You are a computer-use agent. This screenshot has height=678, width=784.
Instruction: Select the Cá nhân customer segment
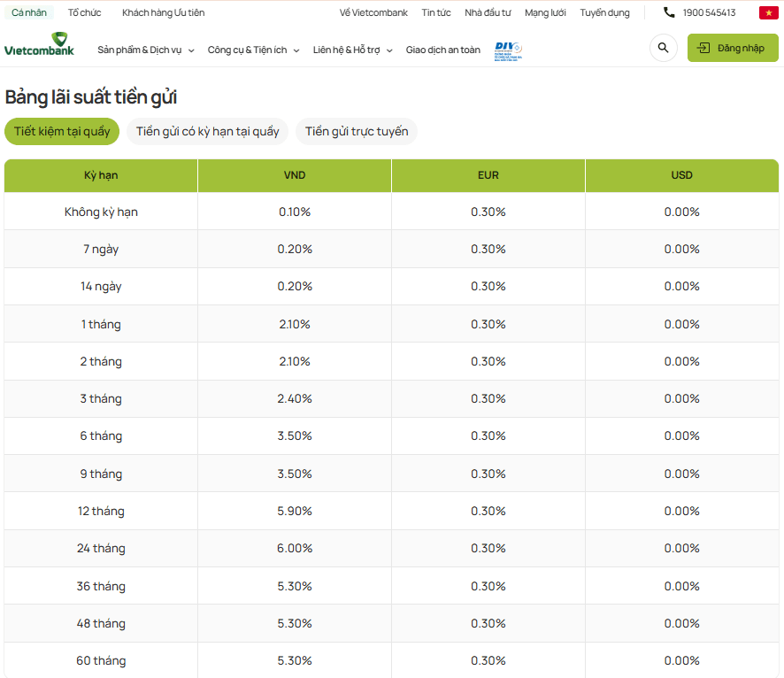29,12
